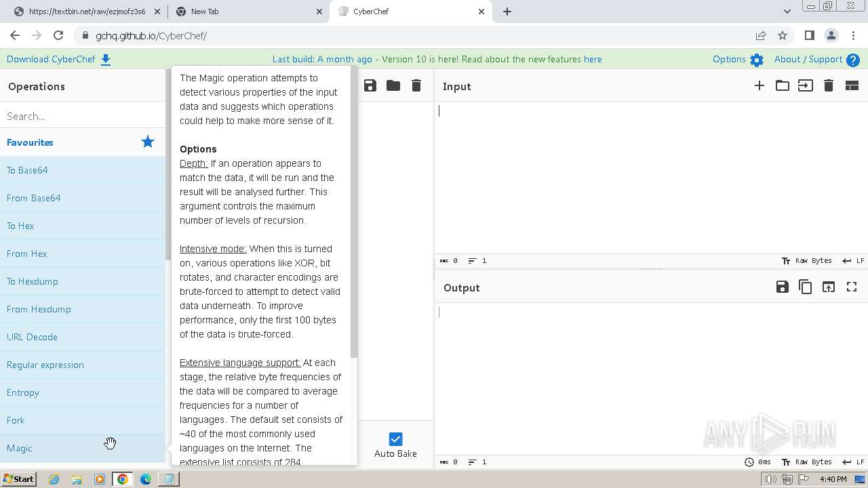868x488 pixels.
Task: Click the Operations list scrollbar
Action: pyautogui.click(x=168, y=165)
